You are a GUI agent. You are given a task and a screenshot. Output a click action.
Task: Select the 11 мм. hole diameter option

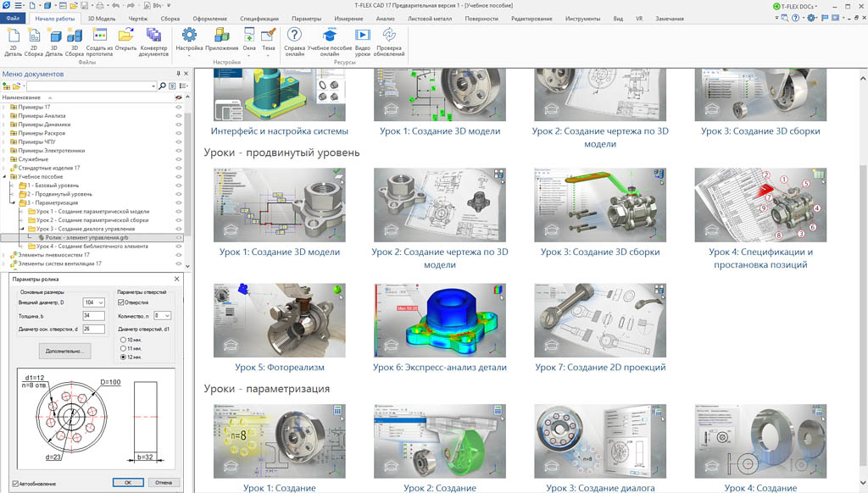coord(123,349)
